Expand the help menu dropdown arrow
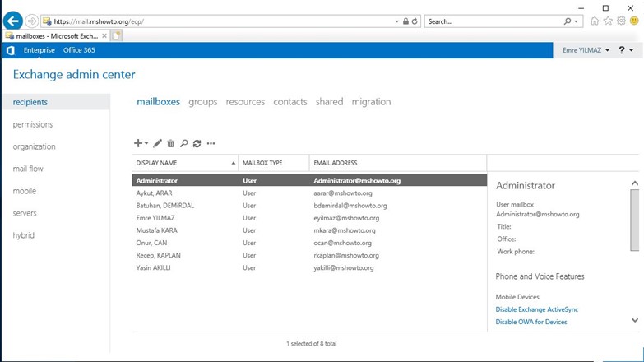The height and width of the screenshot is (362, 644). click(x=632, y=50)
